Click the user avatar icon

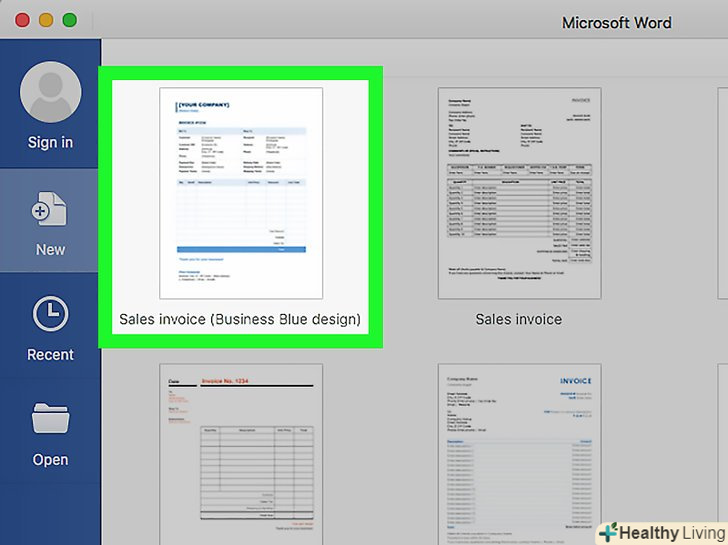(50, 92)
